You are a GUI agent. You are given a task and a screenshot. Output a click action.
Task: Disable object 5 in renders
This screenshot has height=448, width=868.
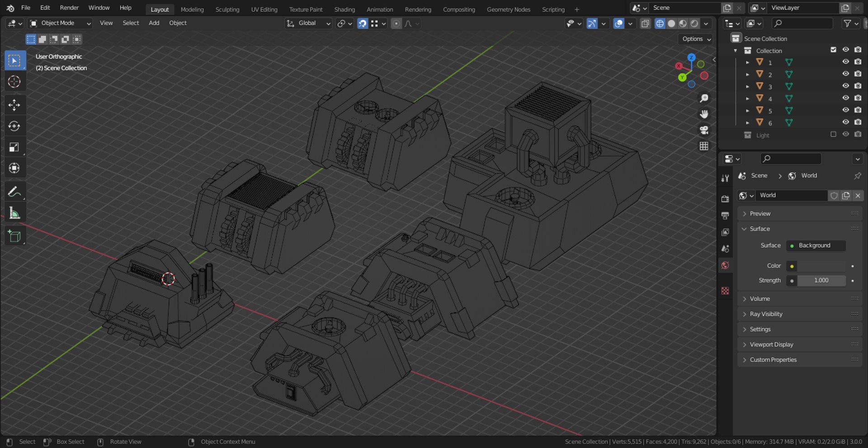(858, 110)
